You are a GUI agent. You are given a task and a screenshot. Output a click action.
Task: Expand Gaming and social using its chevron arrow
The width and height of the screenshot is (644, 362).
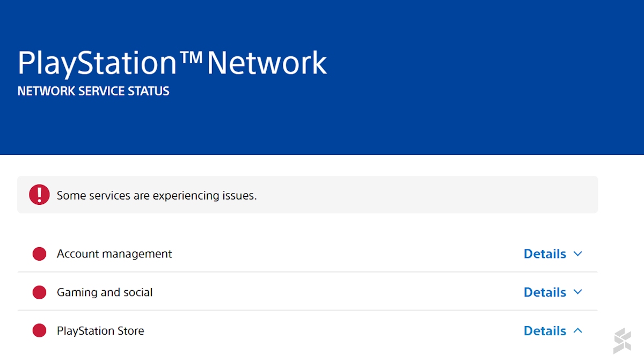577,292
